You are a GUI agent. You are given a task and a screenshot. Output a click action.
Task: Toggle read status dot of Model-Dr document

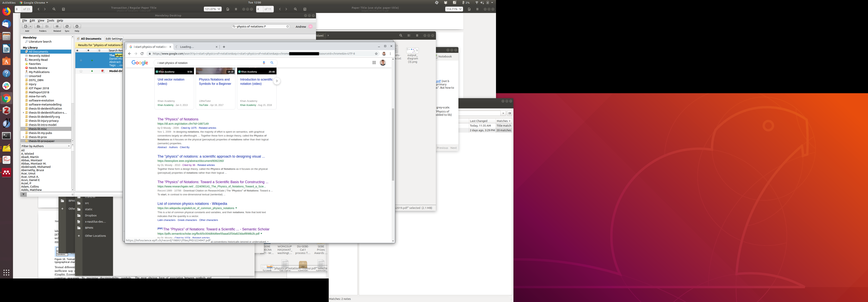coord(92,71)
